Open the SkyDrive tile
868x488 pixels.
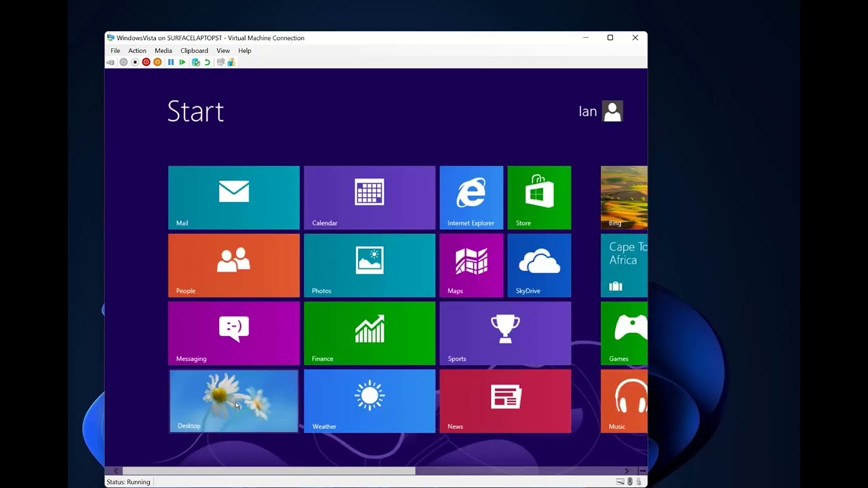(539, 265)
